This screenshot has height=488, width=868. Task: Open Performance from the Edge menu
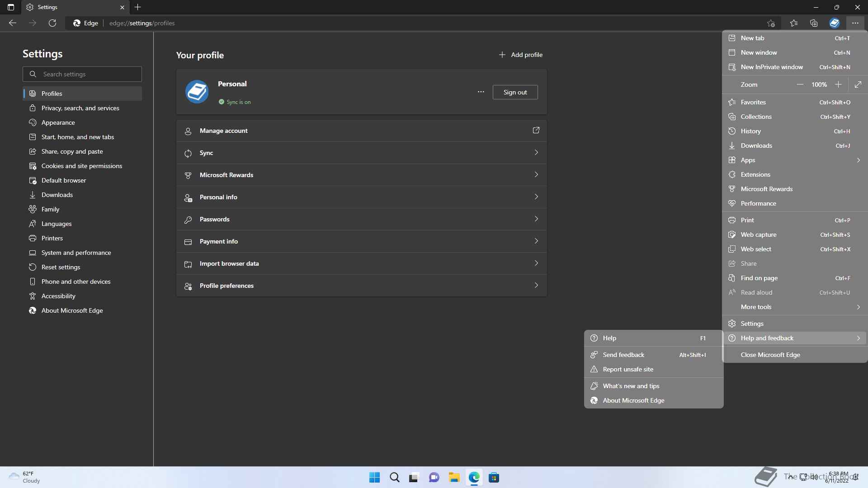click(x=795, y=203)
